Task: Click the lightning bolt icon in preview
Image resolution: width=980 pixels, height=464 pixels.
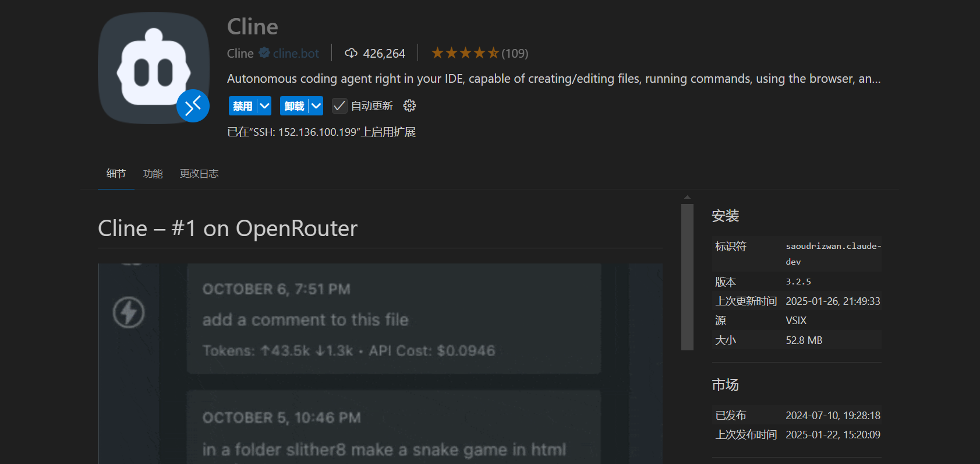Action: pyautogui.click(x=129, y=312)
